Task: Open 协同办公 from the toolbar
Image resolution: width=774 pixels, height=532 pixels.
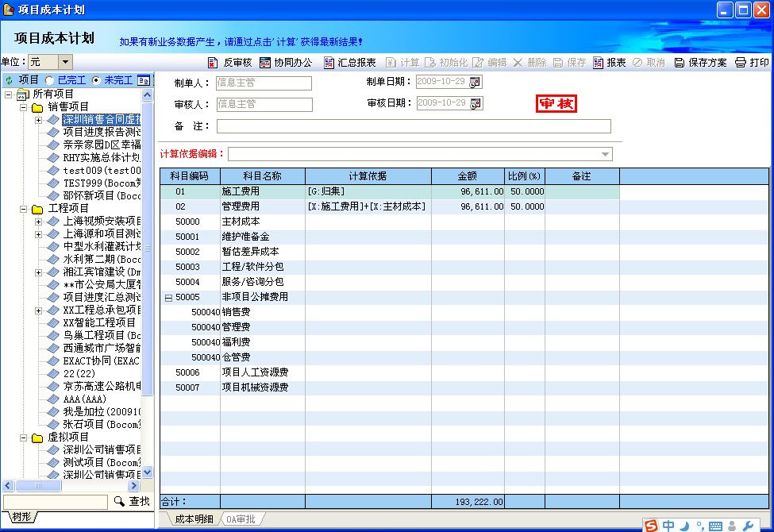Action: click(x=265, y=63)
